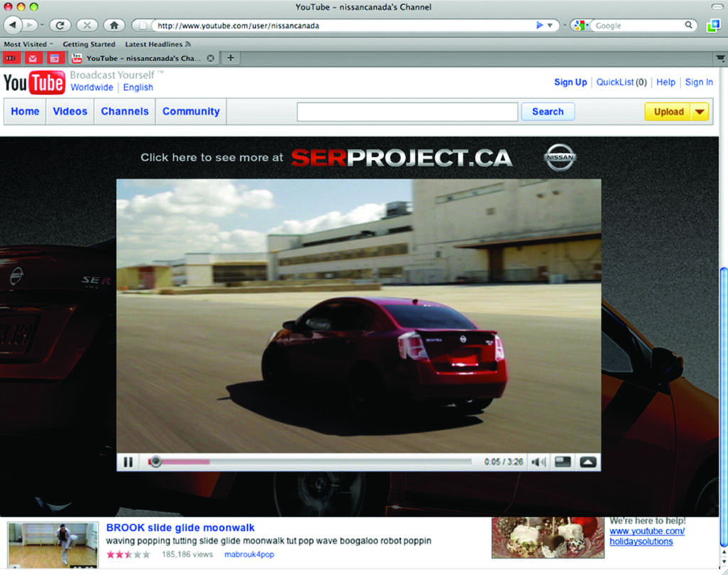Click the YouTube logo
Viewport: 728px width, 575px height.
[x=34, y=82]
